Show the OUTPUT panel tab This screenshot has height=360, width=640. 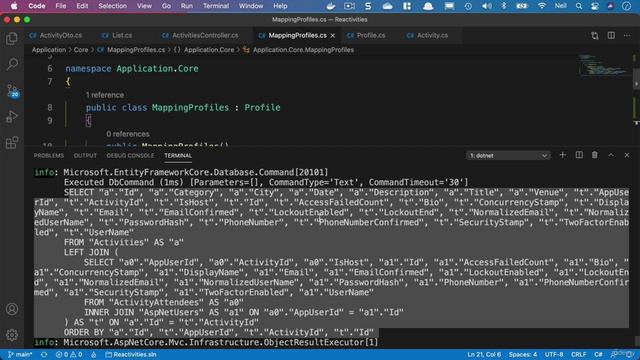point(85,156)
